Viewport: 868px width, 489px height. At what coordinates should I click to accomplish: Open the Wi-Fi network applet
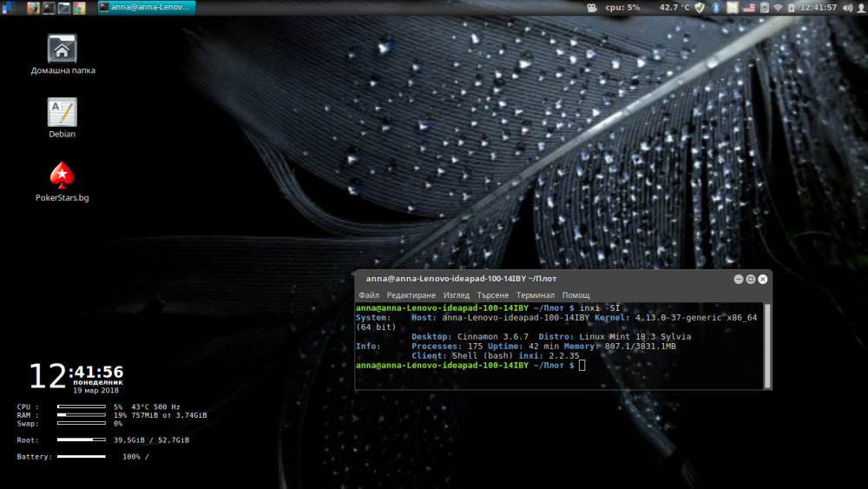tap(778, 8)
